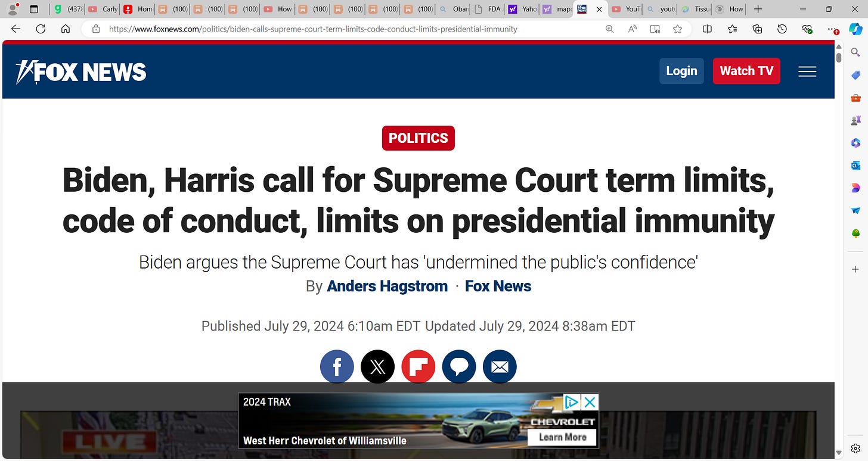This screenshot has width=868, height=461.
Task: Open article comments bubble icon
Action: [458, 366]
